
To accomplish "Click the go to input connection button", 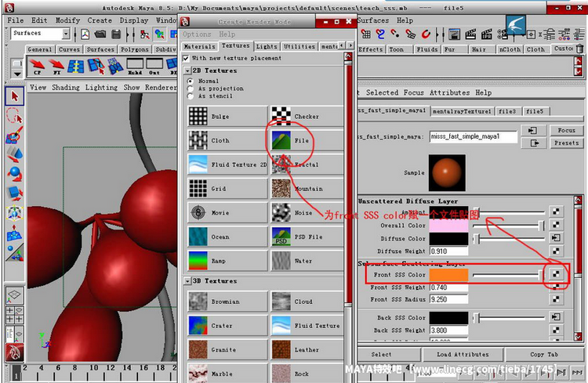I will click(533, 131).
